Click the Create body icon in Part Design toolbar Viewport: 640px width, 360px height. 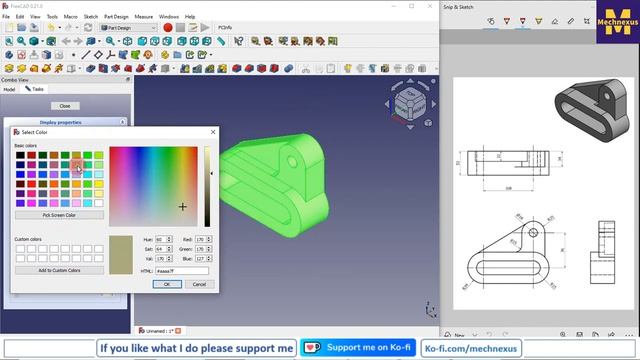point(9,55)
